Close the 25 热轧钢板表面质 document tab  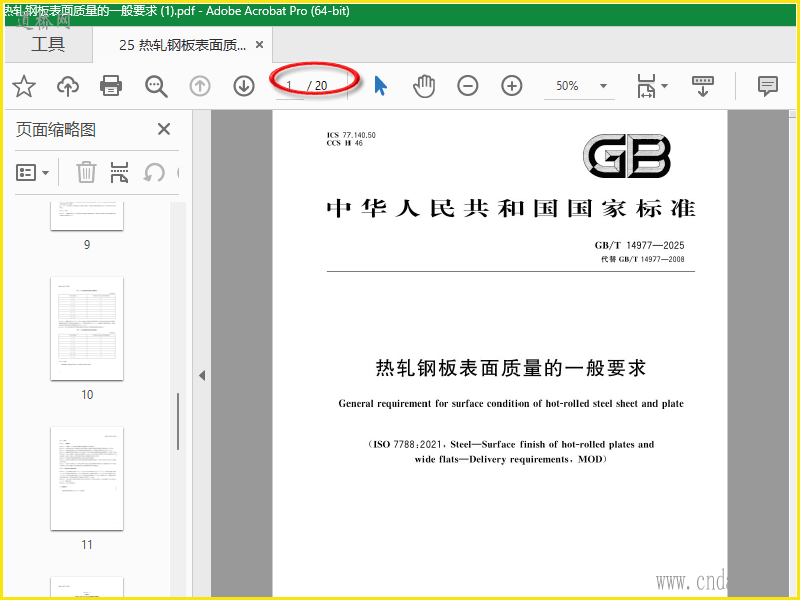259,45
